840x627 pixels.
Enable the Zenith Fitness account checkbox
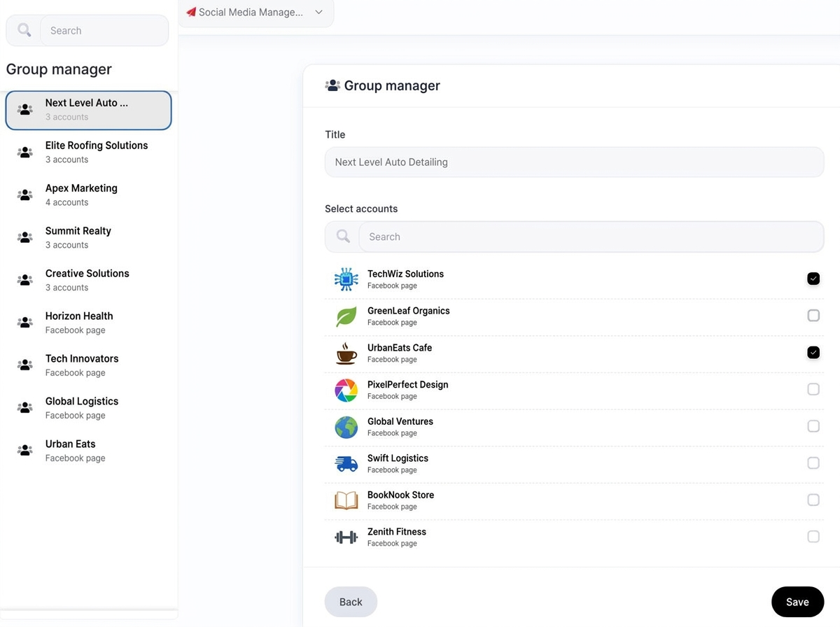point(813,537)
